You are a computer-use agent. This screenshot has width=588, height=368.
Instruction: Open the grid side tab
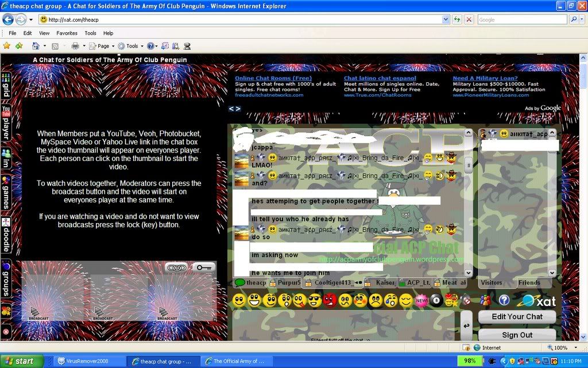6,85
